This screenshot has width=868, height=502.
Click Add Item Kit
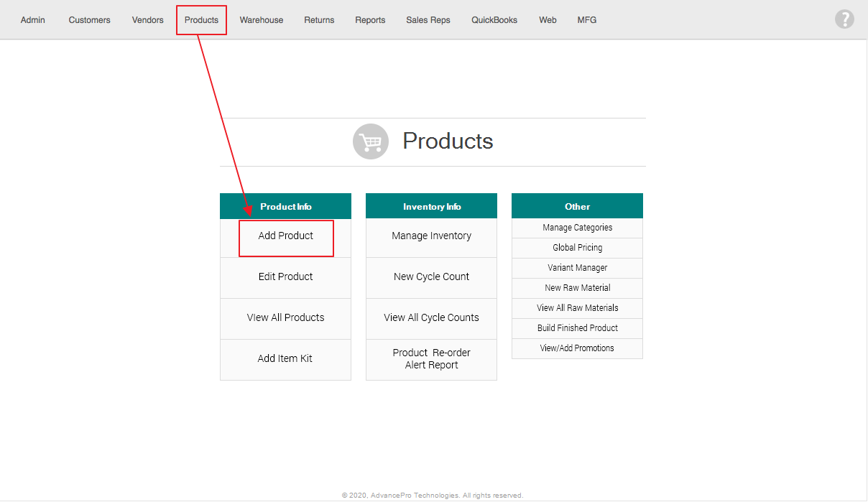[x=285, y=359]
